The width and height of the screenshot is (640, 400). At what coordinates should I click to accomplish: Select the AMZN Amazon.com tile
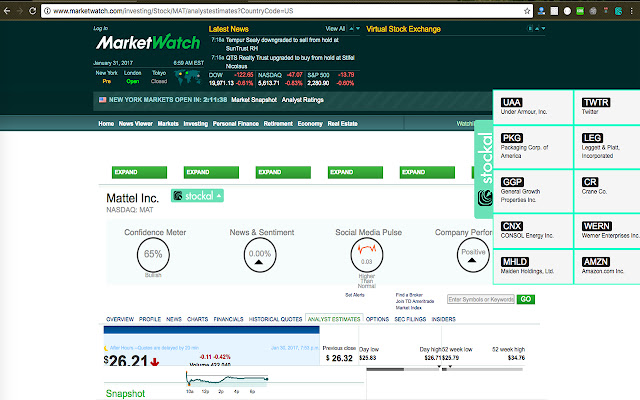click(607, 266)
